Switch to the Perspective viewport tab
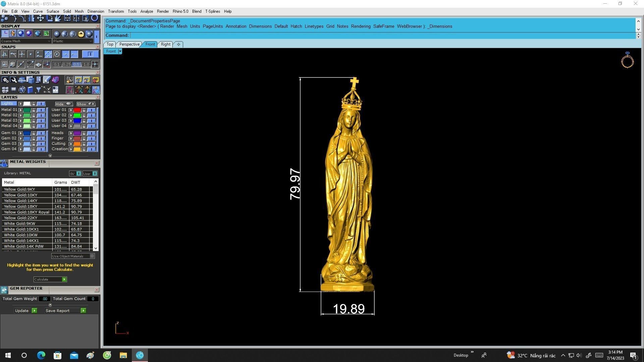Viewport: 644px width, 362px height. pyautogui.click(x=129, y=44)
